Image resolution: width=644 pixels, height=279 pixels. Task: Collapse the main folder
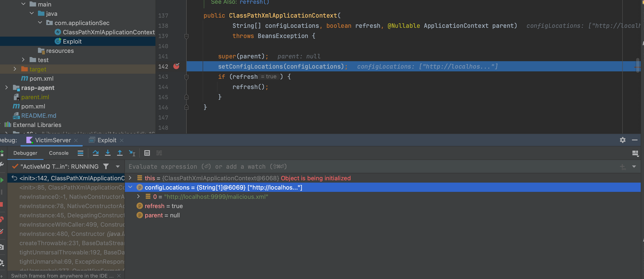pyautogui.click(x=24, y=4)
